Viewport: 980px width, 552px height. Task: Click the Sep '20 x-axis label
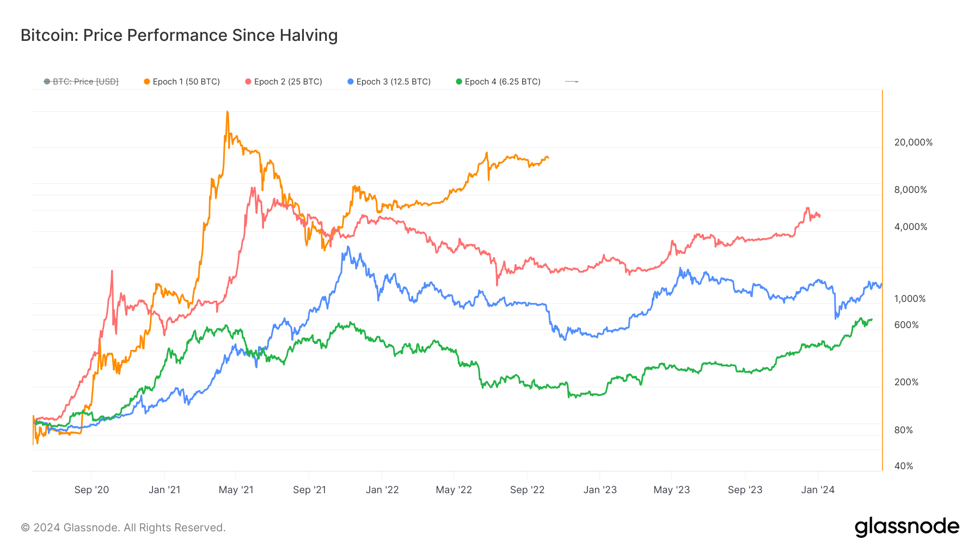(x=91, y=490)
